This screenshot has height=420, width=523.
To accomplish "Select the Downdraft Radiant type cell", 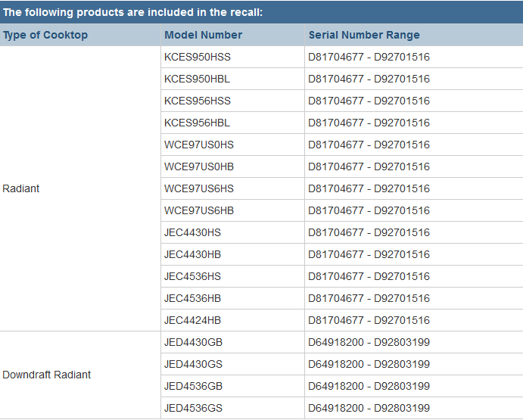I will [47, 375].
